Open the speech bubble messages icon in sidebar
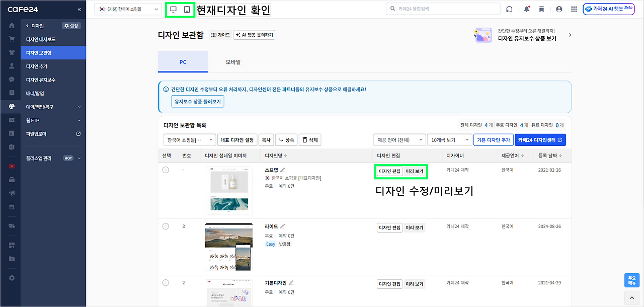Image resolution: width=644 pixels, height=307 pixels. 12,80
